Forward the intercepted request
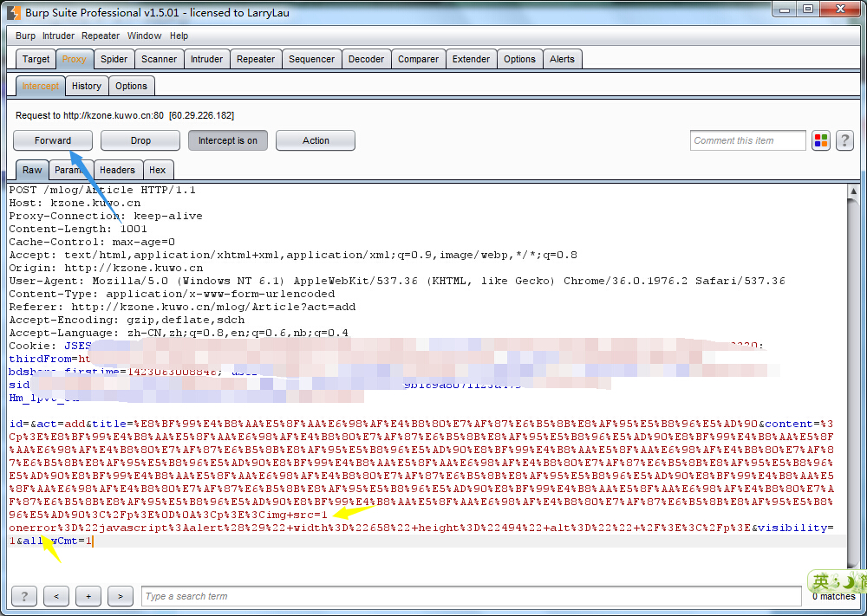867x616 pixels. point(53,140)
